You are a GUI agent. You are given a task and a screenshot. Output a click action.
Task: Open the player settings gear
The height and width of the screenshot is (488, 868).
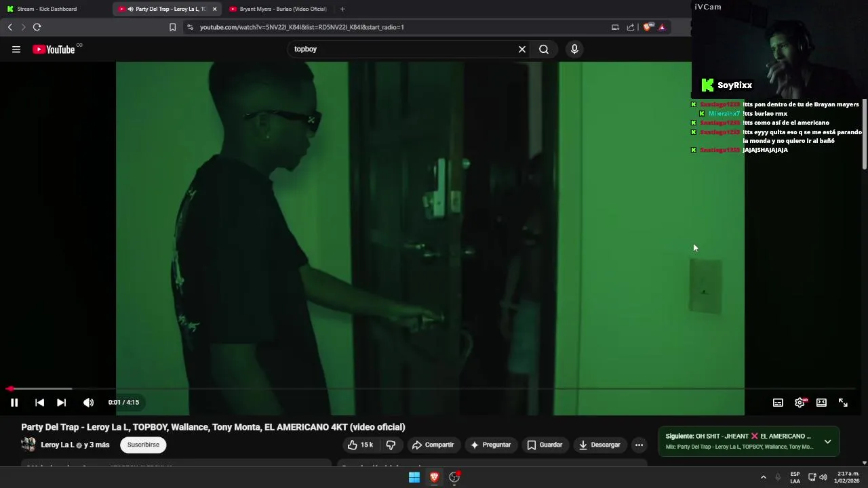click(800, 403)
